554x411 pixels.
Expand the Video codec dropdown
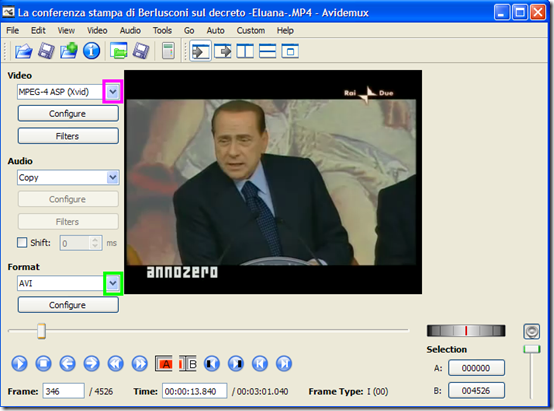113,92
